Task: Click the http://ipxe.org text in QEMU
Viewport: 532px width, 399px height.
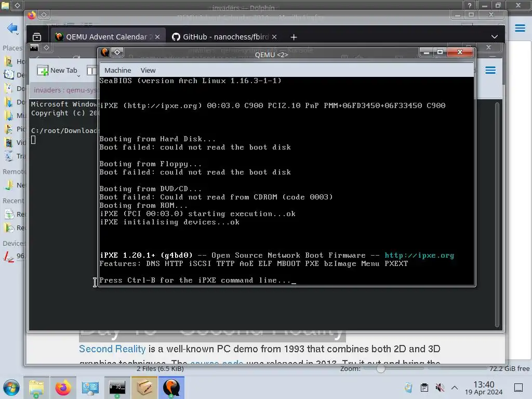Action: coord(419,255)
